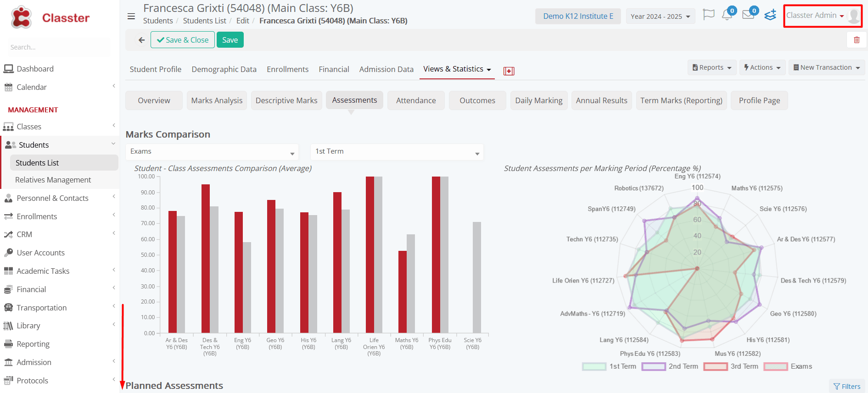
Task: Open Students List breadcrumb link
Action: click(205, 21)
